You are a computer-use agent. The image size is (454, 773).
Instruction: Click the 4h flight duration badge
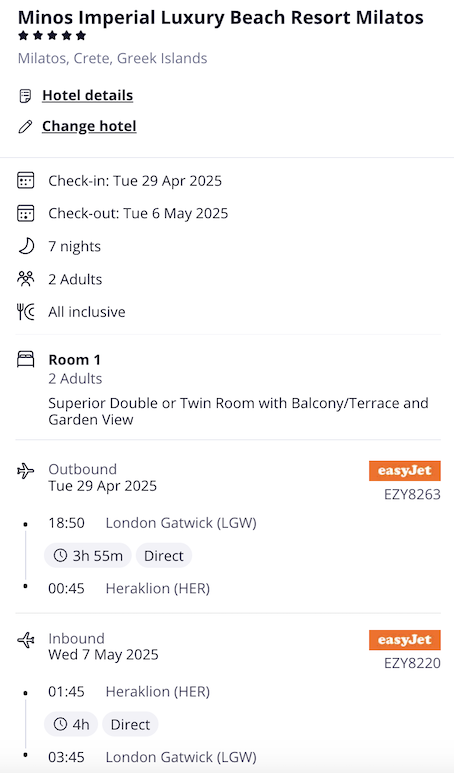tap(71, 724)
